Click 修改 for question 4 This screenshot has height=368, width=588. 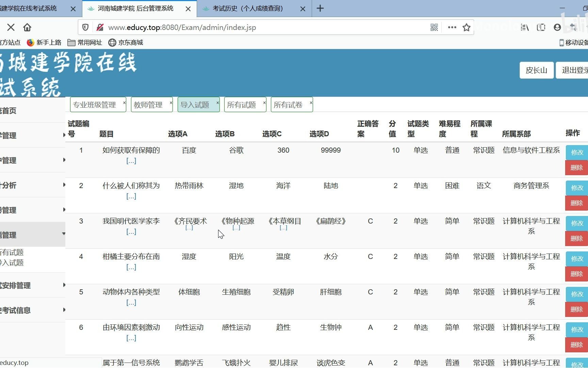[x=577, y=259]
